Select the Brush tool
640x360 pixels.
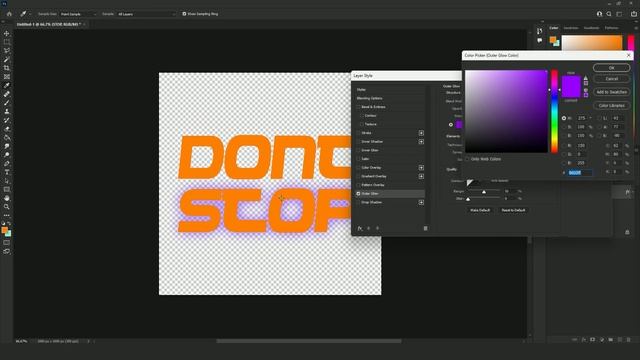(x=7, y=103)
